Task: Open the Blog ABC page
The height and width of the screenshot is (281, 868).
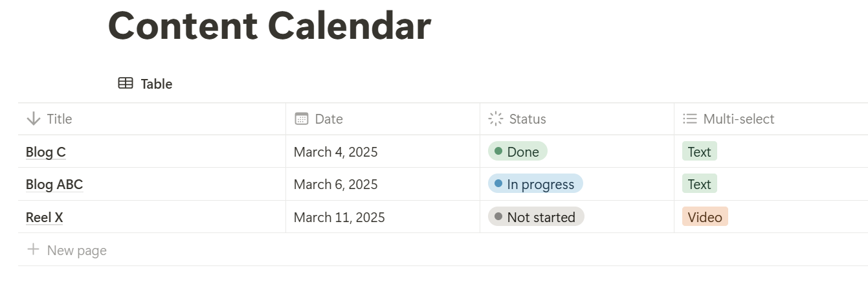Action: (x=54, y=185)
